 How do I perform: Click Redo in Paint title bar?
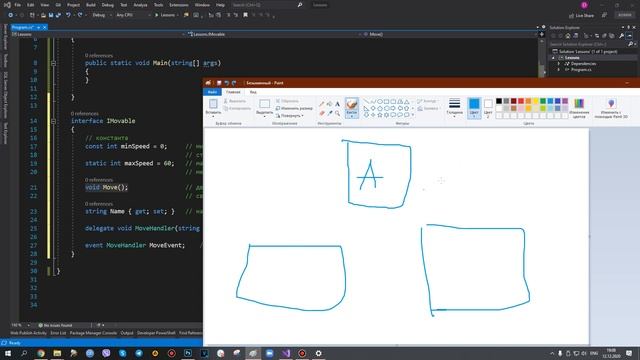point(234,83)
